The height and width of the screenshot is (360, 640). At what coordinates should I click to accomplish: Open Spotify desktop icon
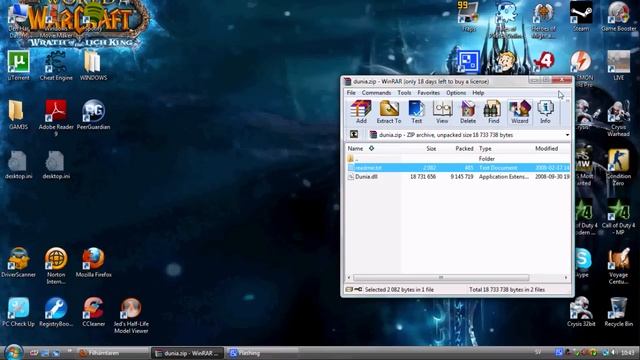(93, 16)
